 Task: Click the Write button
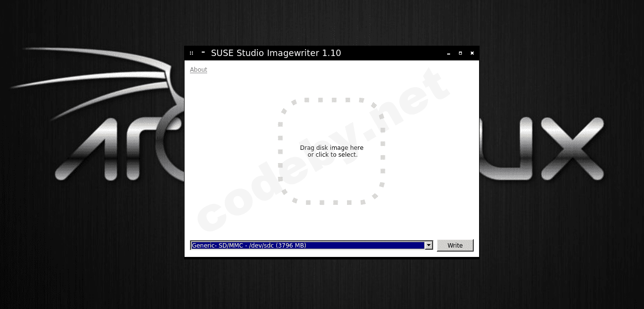click(455, 245)
